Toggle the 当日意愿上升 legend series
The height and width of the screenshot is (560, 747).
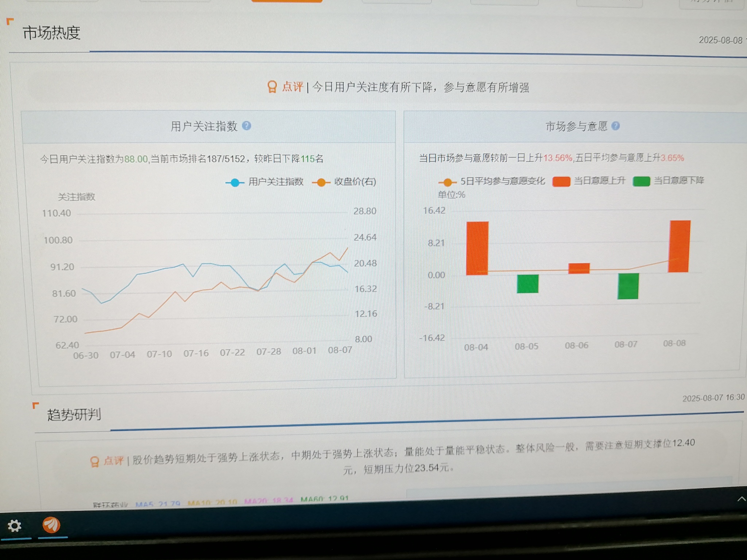coord(589,181)
